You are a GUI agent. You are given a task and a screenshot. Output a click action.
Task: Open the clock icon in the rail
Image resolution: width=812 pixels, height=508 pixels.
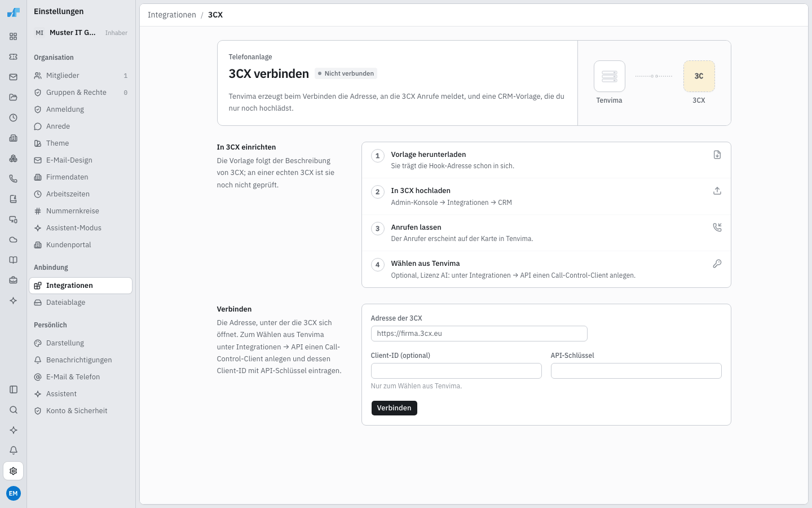(x=14, y=118)
